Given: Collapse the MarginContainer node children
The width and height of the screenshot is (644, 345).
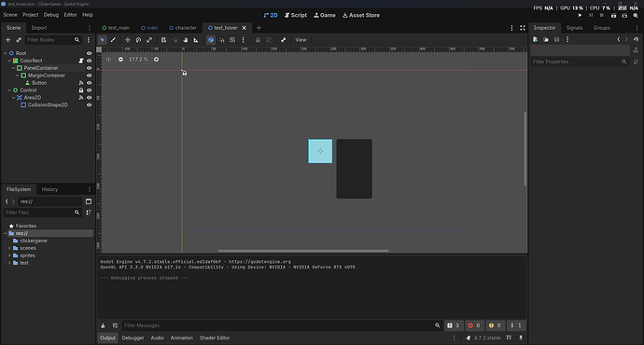Looking at the screenshot, I should coord(17,76).
